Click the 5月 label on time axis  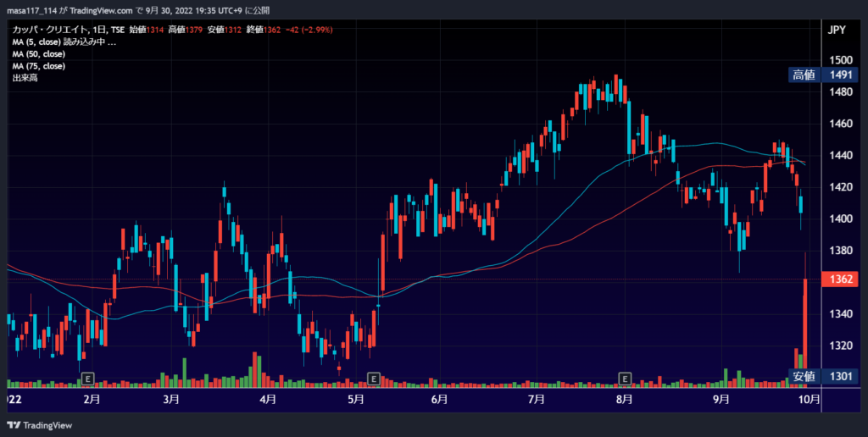356,400
